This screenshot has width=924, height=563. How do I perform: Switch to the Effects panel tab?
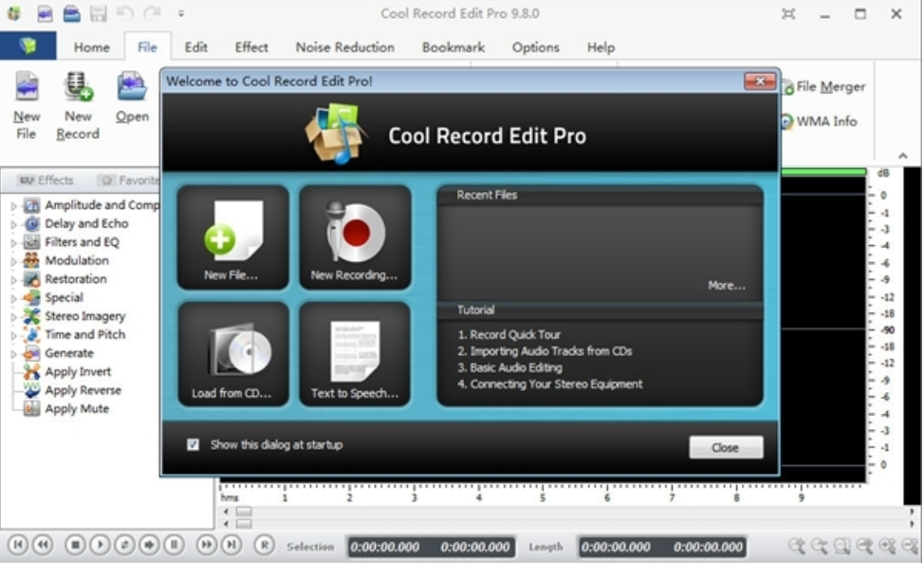click(x=46, y=180)
